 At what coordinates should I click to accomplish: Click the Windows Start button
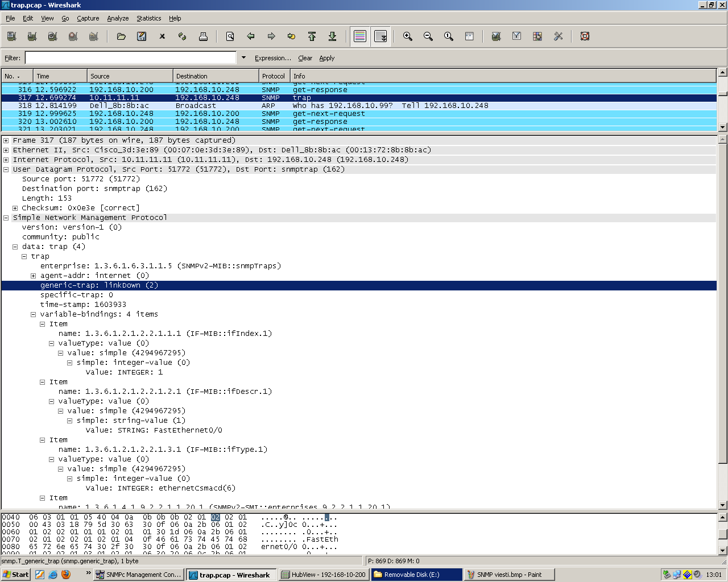pyautogui.click(x=16, y=575)
